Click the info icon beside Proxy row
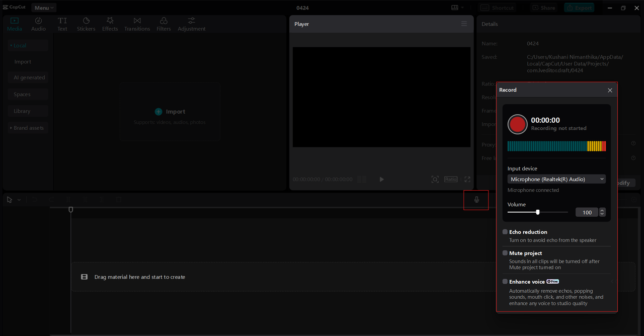The height and width of the screenshot is (336, 644). pyautogui.click(x=633, y=144)
